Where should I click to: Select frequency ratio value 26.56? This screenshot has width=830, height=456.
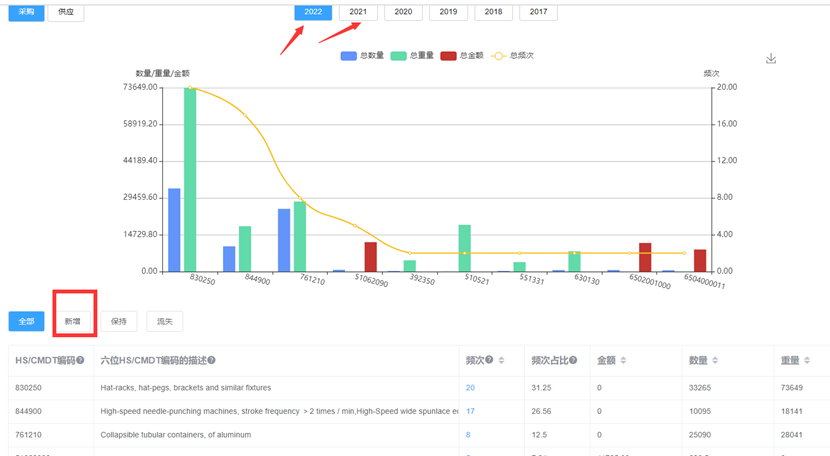(541, 411)
